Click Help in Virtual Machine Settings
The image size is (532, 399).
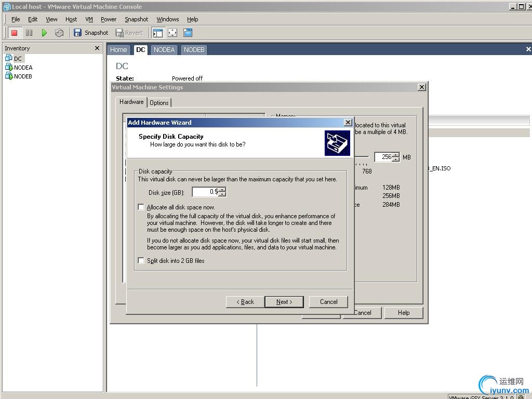[x=403, y=312]
